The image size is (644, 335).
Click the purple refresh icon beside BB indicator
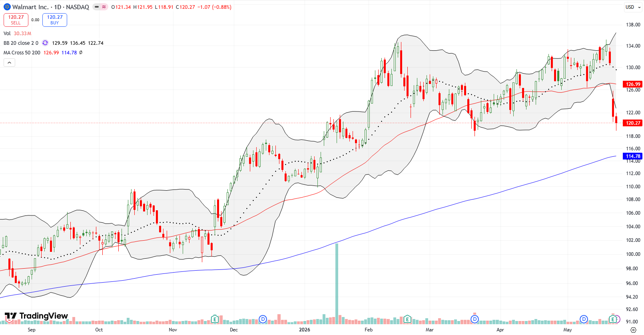45,43
